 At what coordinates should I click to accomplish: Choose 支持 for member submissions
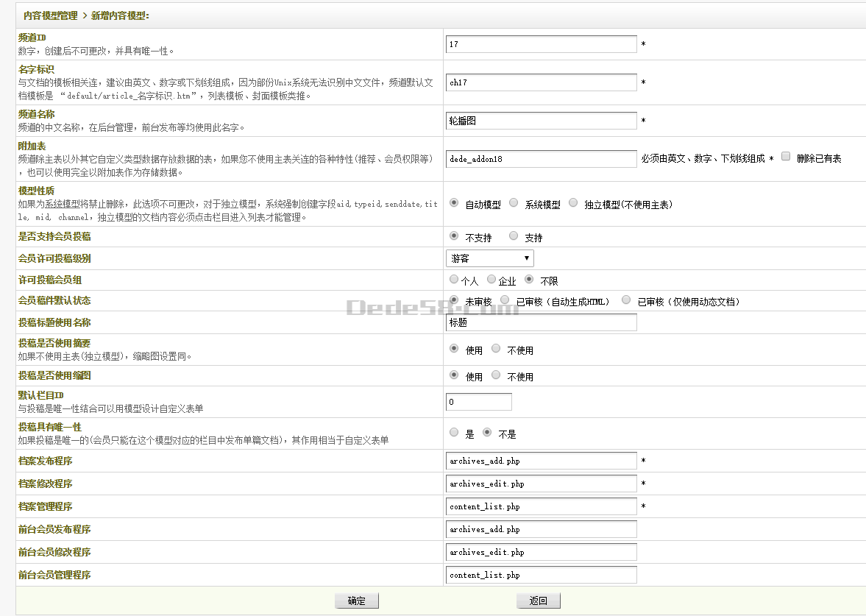click(x=514, y=236)
